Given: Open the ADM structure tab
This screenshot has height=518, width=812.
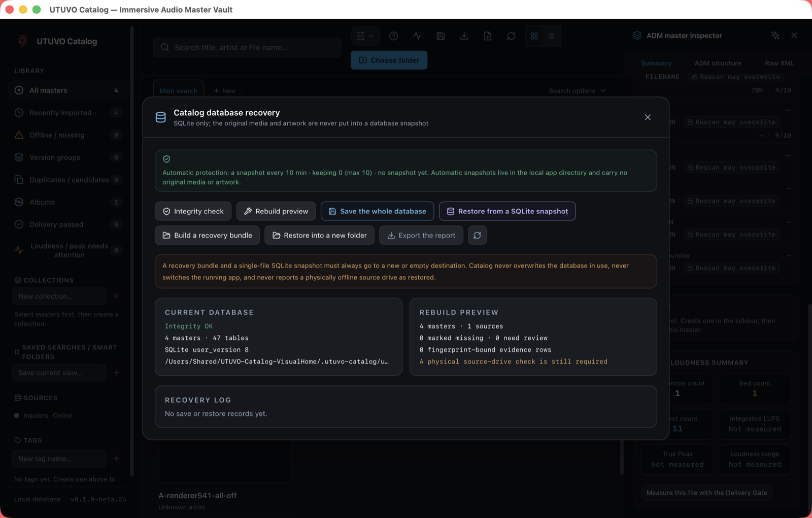Looking at the screenshot, I should (718, 63).
